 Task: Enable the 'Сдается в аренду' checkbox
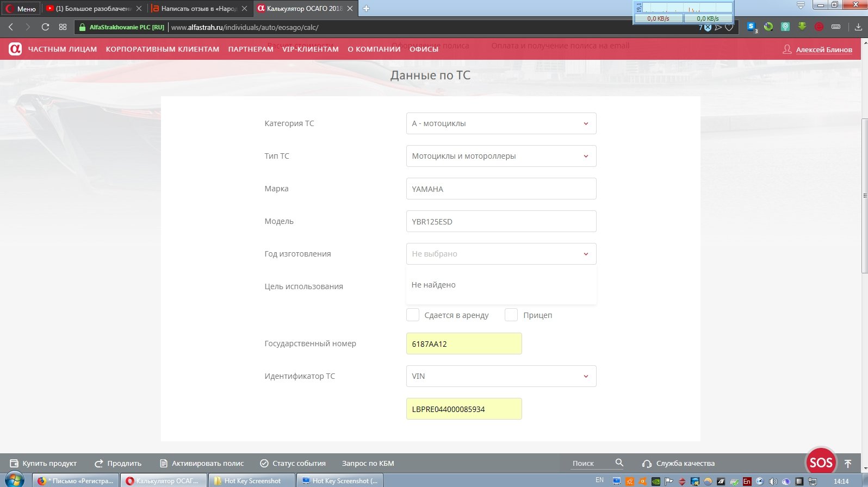click(x=413, y=315)
